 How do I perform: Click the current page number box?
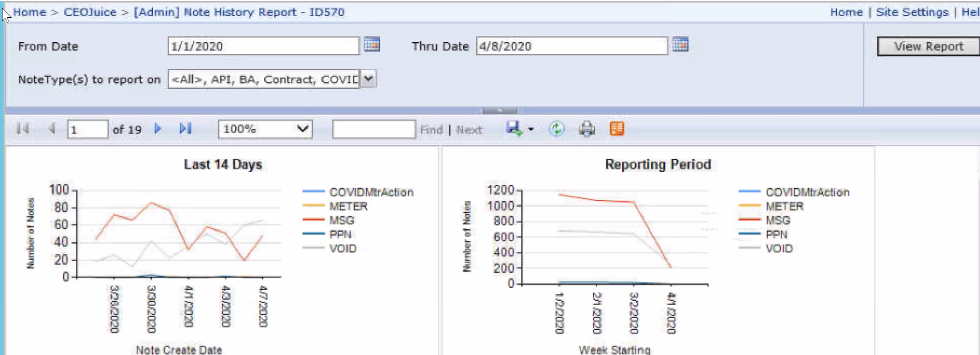tap(88, 129)
